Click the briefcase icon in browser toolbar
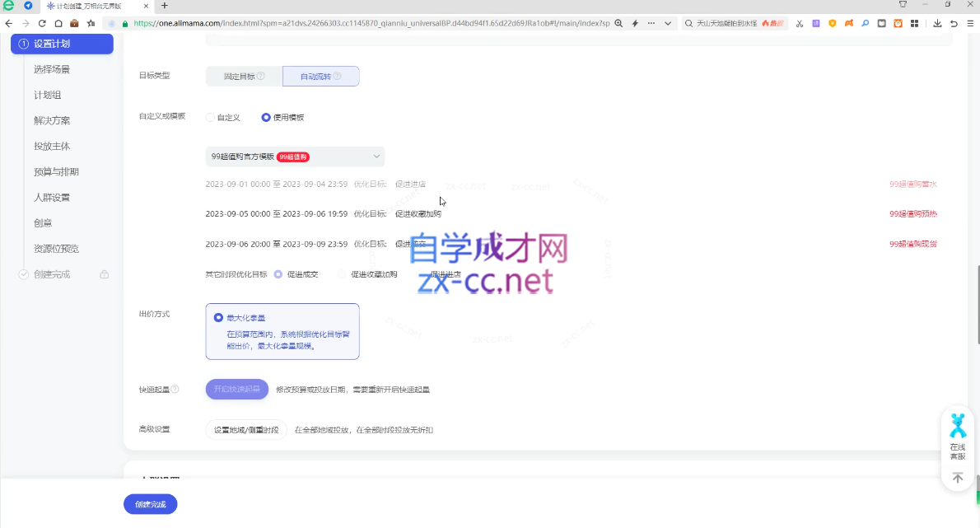Image resolution: width=980 pixels, height=528 pixels. click(74, 23)
